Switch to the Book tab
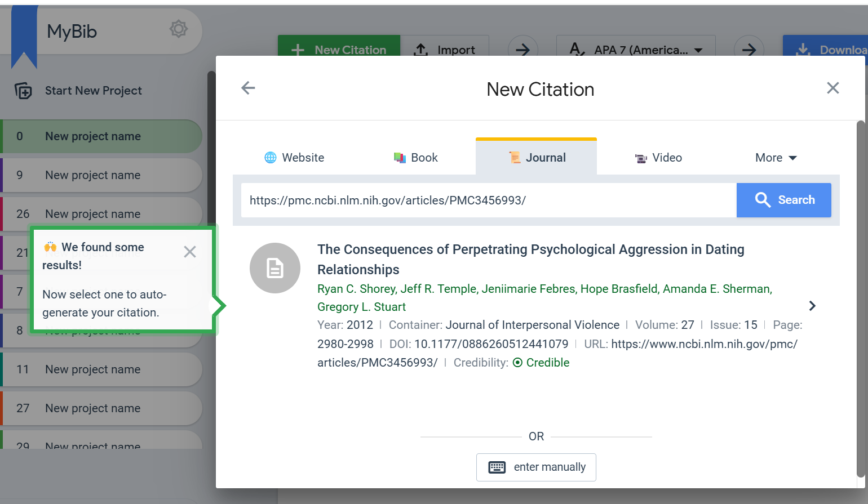Image resolution: width=868 pixels, height=504 pixels. [x=415, y=158]
